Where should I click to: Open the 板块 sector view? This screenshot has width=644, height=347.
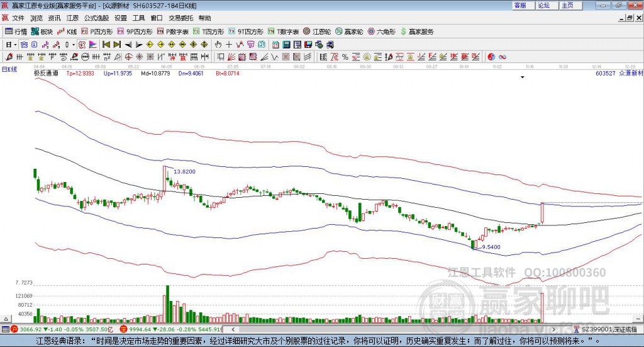pos(42,31)
